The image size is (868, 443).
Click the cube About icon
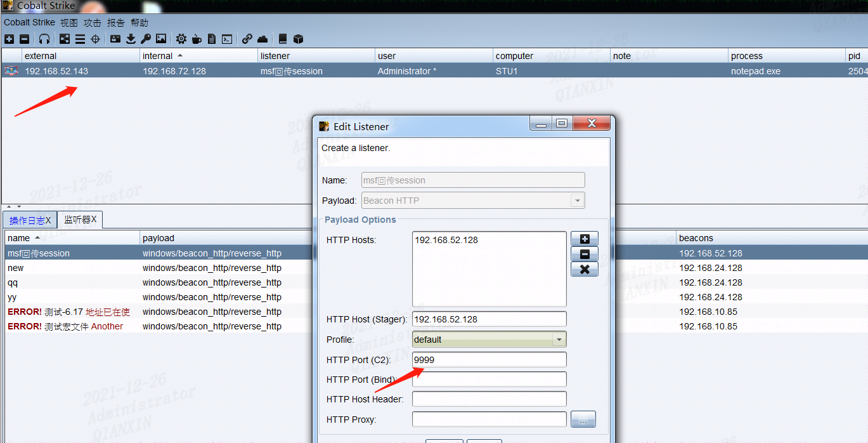tap(298, 39)
